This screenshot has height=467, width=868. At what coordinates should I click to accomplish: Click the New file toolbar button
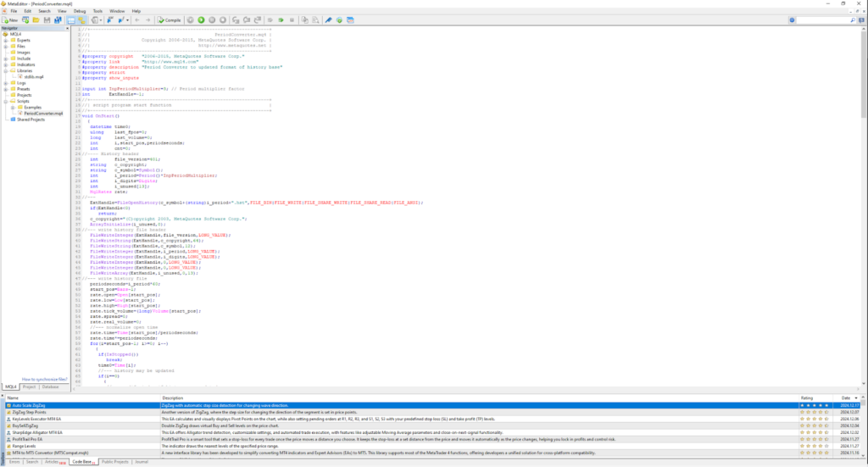coord(10,20)
